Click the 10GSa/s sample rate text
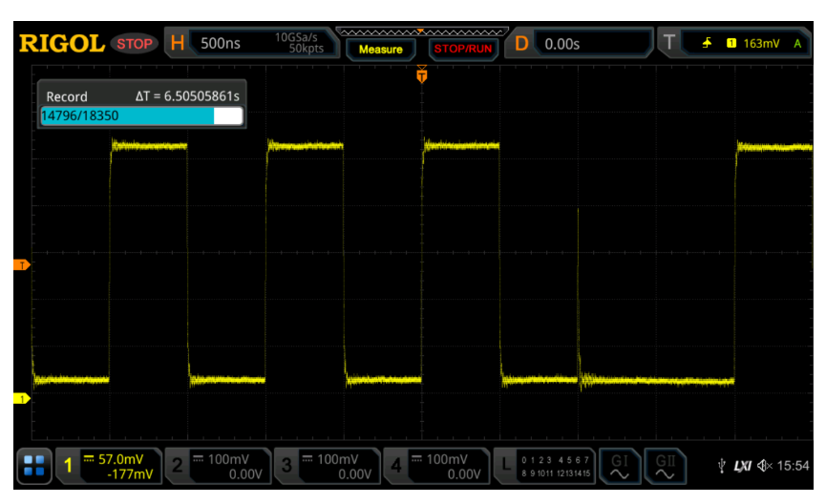 (x=296, y=37)
